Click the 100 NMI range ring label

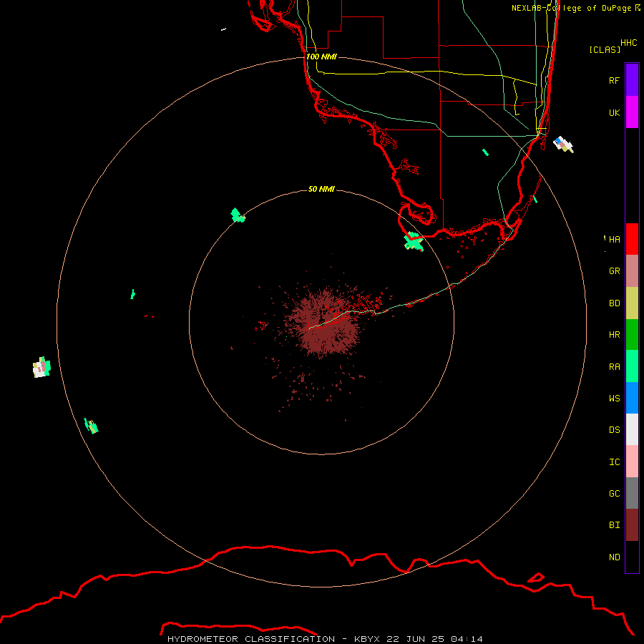coord(321,57)
